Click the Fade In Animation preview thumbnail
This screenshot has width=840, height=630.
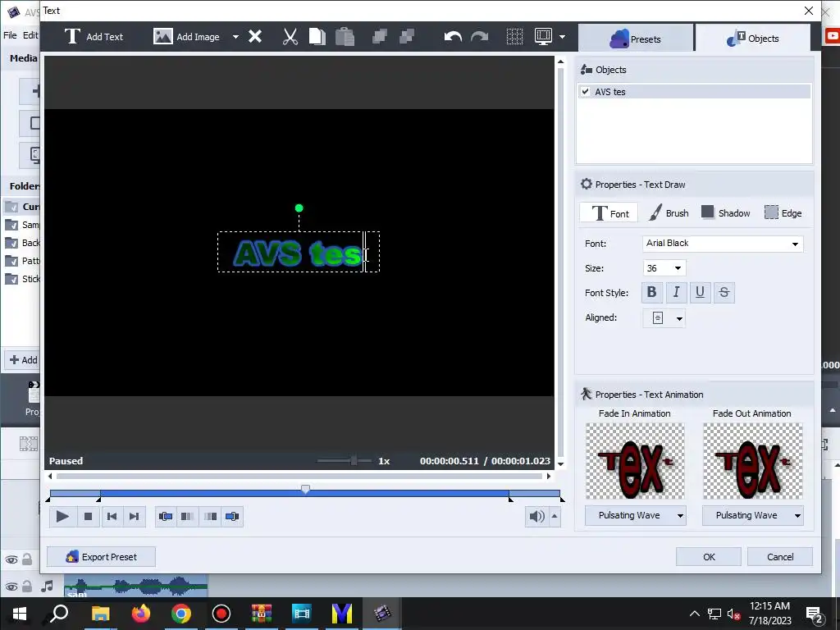click(635, 461)
